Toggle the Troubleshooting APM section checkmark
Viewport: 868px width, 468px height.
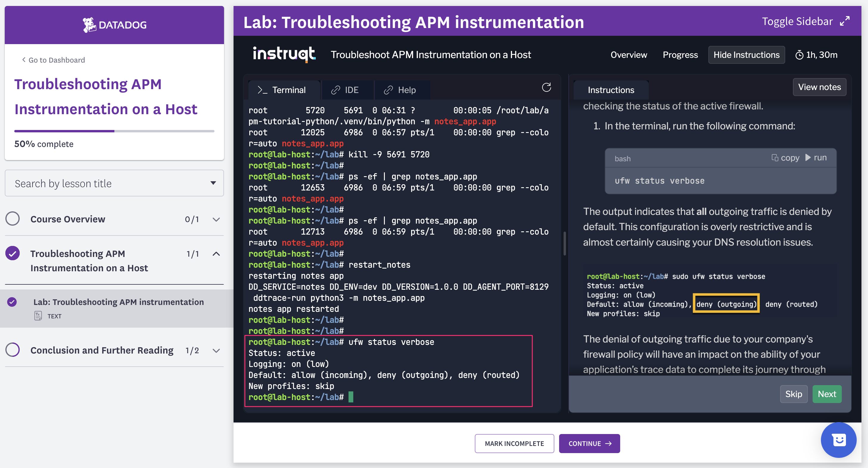(x=13, y=253)
